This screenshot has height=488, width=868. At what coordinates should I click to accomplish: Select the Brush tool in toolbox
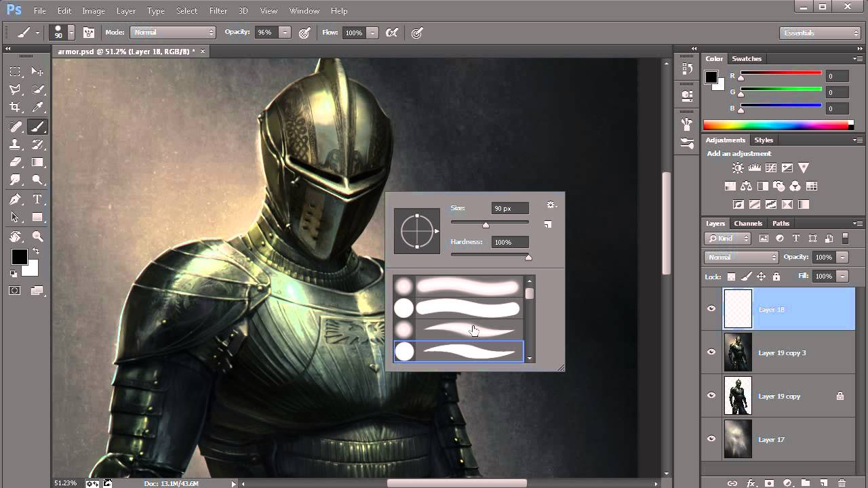tap(38, 127)
